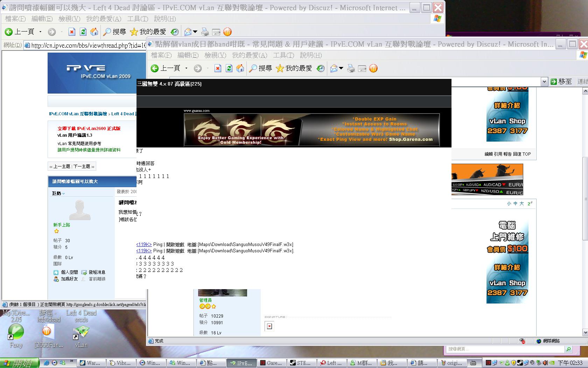Click the vLan 用戶協議1.3 link

[x=75, y=135]
